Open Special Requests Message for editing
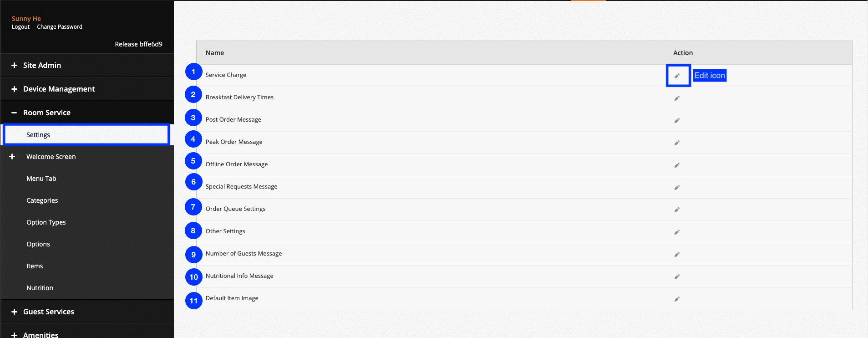 pyautogui.click(x=677, y=187)
